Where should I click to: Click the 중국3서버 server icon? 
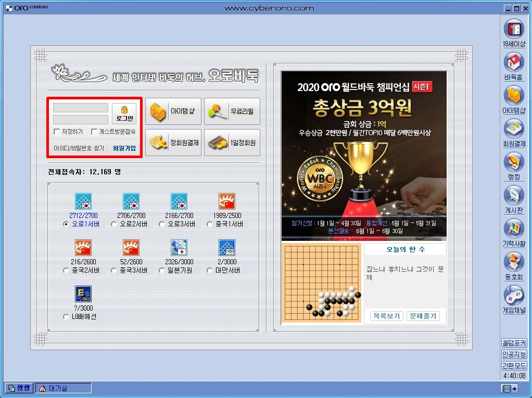[x=131, y=248]
